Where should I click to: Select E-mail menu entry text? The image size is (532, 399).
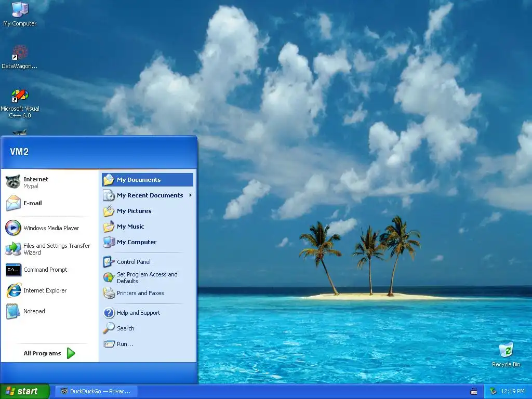(x=33, y=203)
